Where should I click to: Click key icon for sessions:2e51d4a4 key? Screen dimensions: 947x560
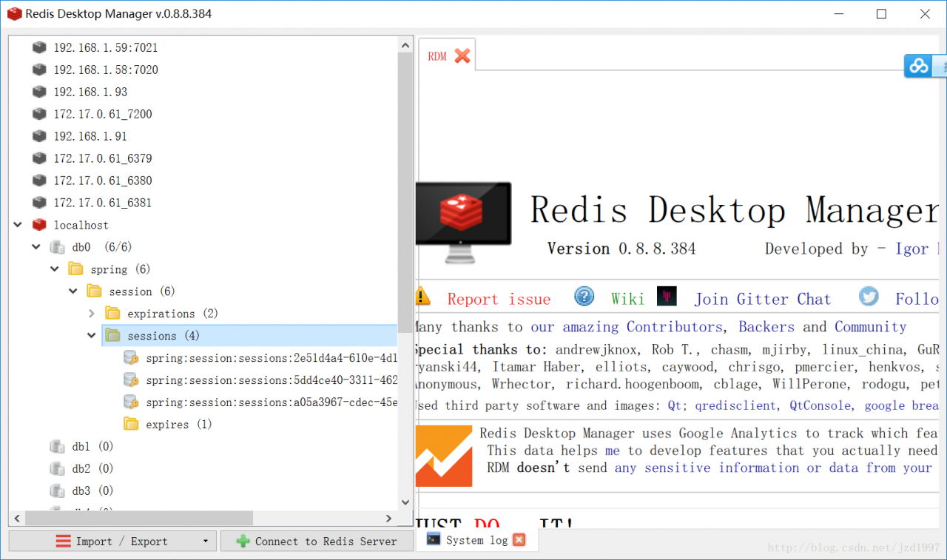tap(131, 358)
